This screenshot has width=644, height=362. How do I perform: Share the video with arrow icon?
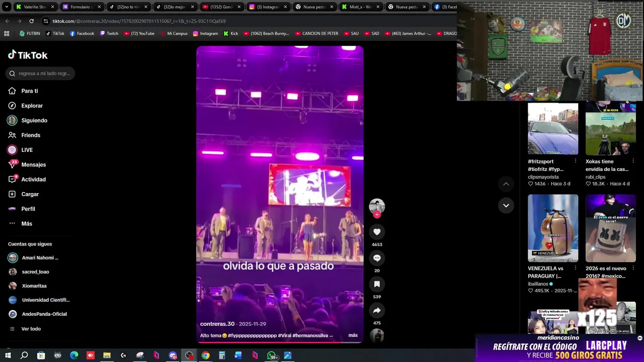coord(377,310)
